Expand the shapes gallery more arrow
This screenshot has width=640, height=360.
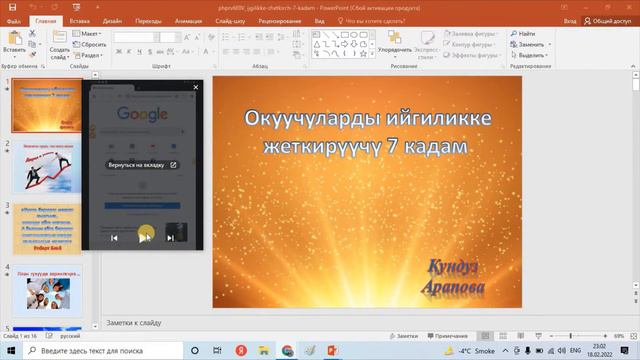point(372,54)
